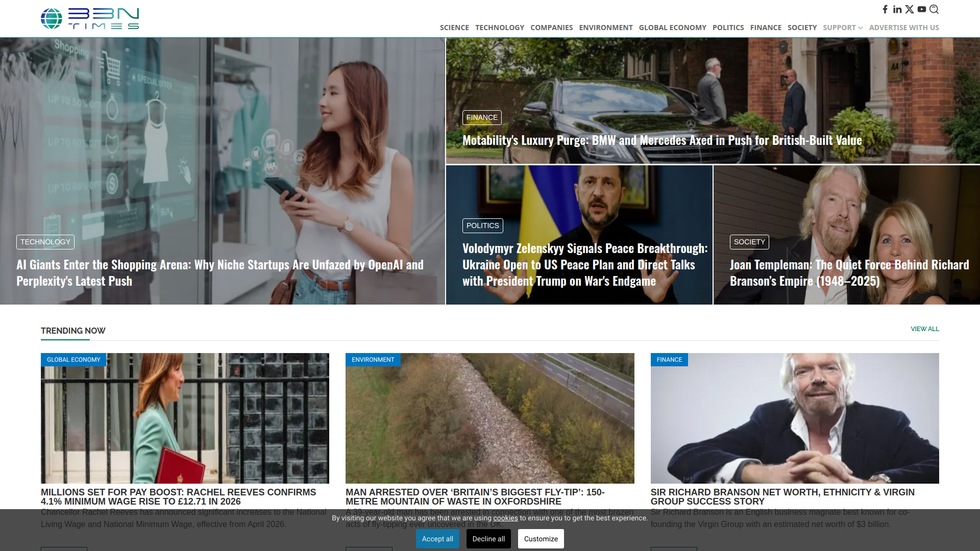Open the Science menu item
Screen dimensions: 980x551
coord(454,28)
